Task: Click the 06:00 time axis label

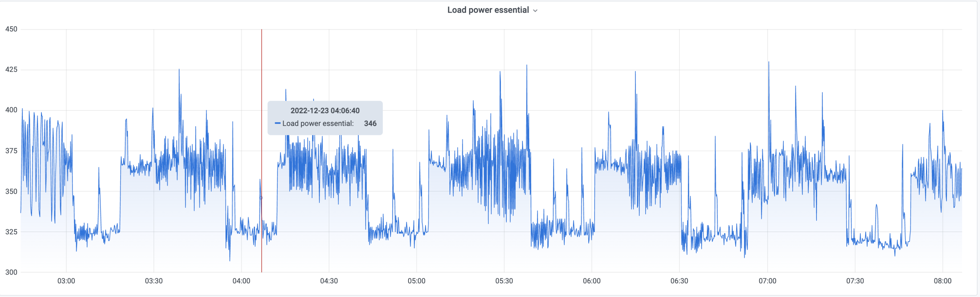Action: tap(591, 281)
